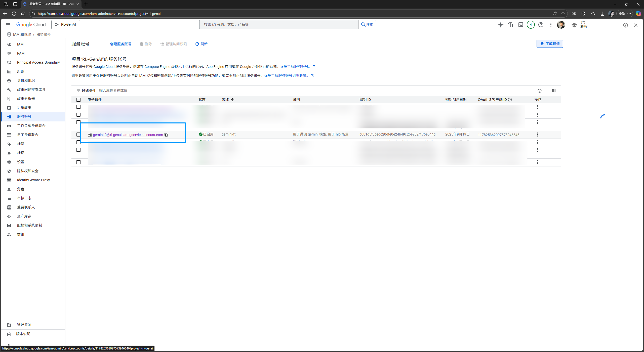Screen dimensions: 644x352
Task: Focus the resource search box
Action: point(279,24)
